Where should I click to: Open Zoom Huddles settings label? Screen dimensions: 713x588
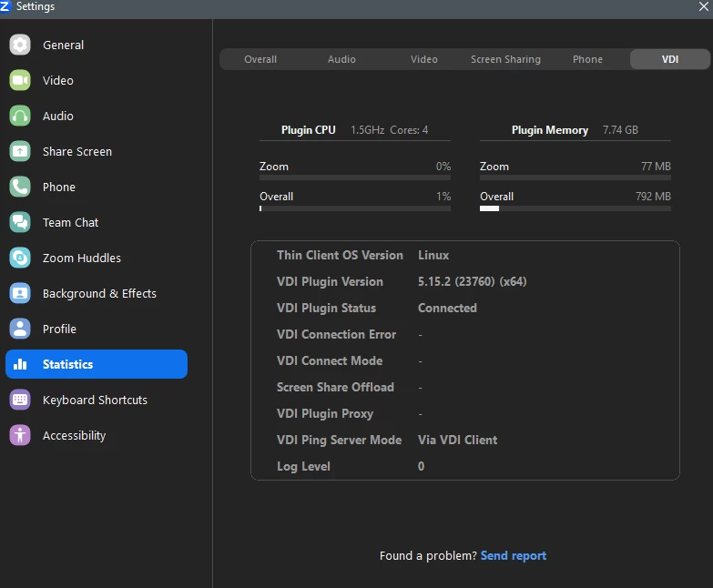pyautogui.click(x=82, y=258)
